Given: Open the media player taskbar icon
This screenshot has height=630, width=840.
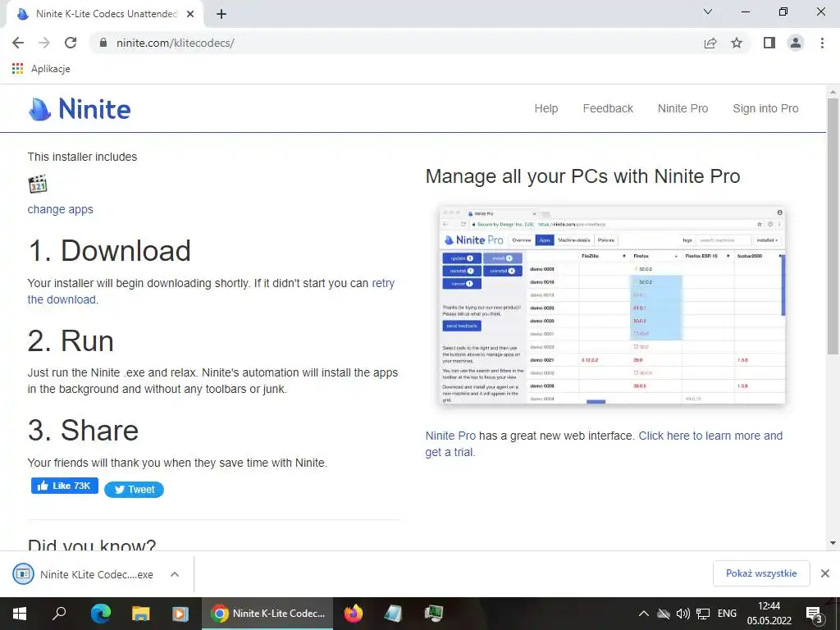Looking at the screenshot, I should click(180, 614).
